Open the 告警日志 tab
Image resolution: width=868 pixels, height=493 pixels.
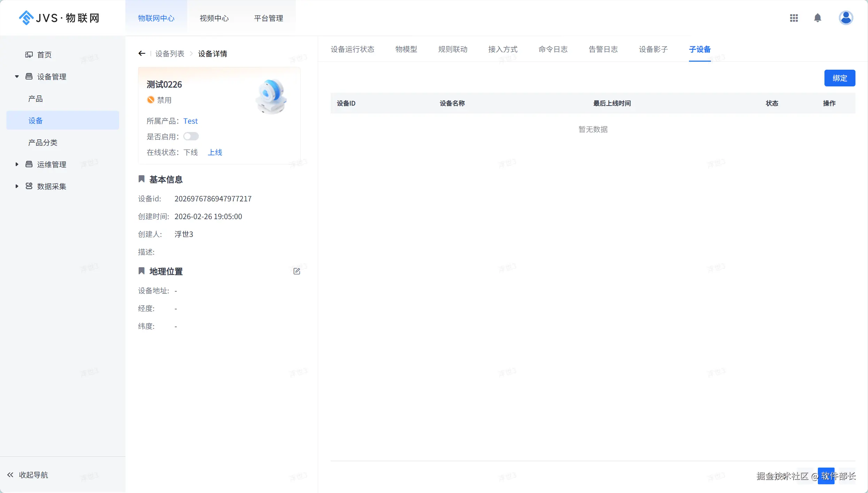pos(603,49)
